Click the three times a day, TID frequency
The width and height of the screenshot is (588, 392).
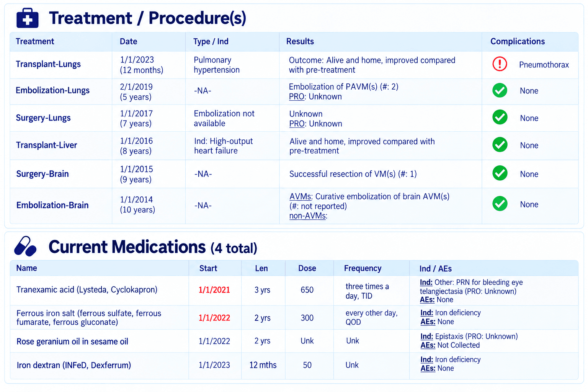[367, 291]
